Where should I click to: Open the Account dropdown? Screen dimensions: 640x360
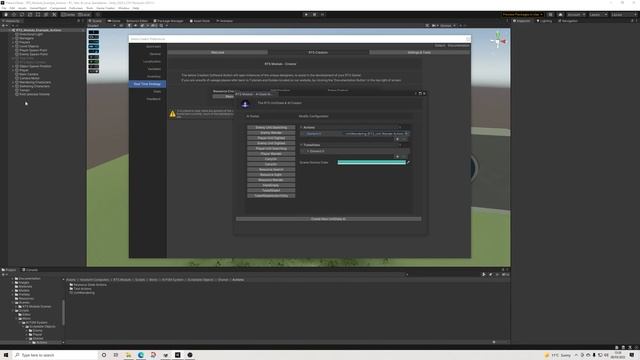[x=576, y=15]
